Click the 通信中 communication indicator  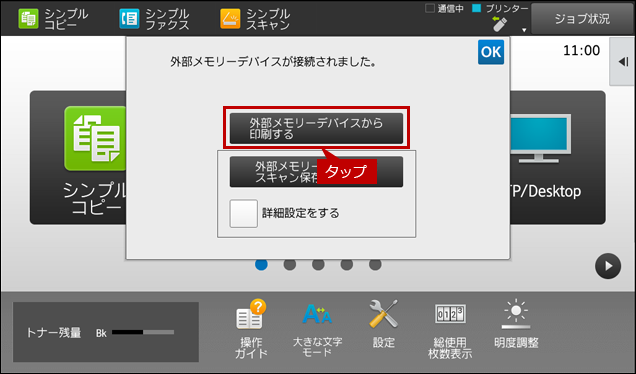pos(444,9)
